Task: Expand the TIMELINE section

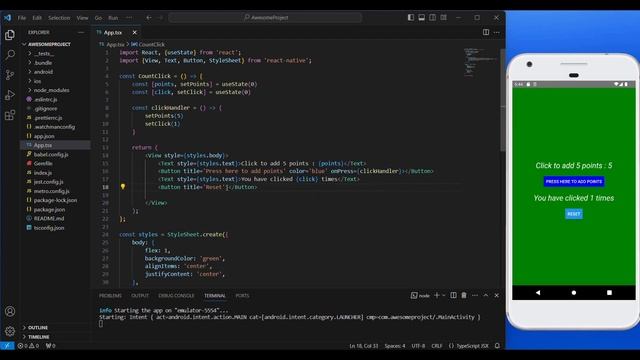Action: [39, 337]
